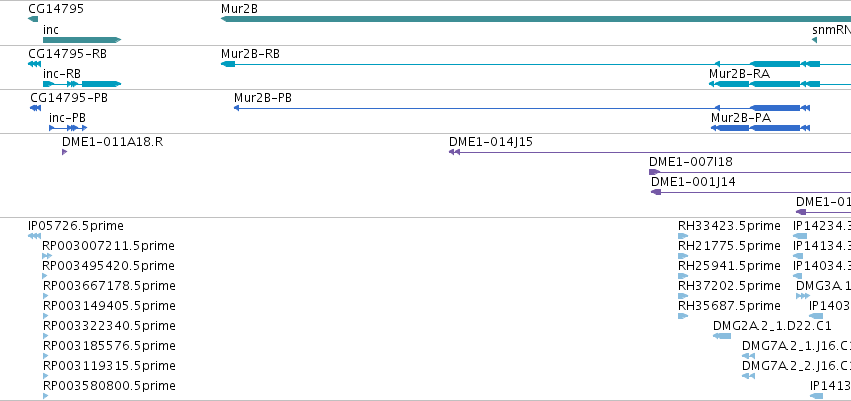Select the RP003322340.5prime EST label
Viewport: 851px width, 401px height.
tap(109, 326)
